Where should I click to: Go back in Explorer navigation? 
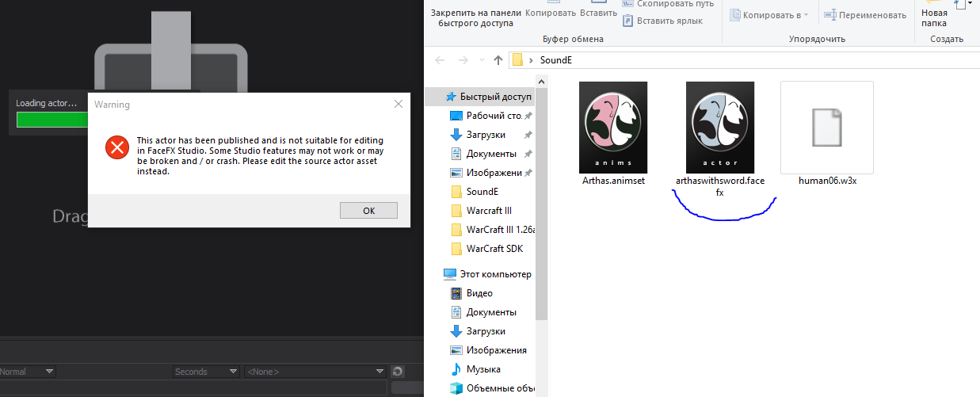pyautogui.click(x=440, y=59)
